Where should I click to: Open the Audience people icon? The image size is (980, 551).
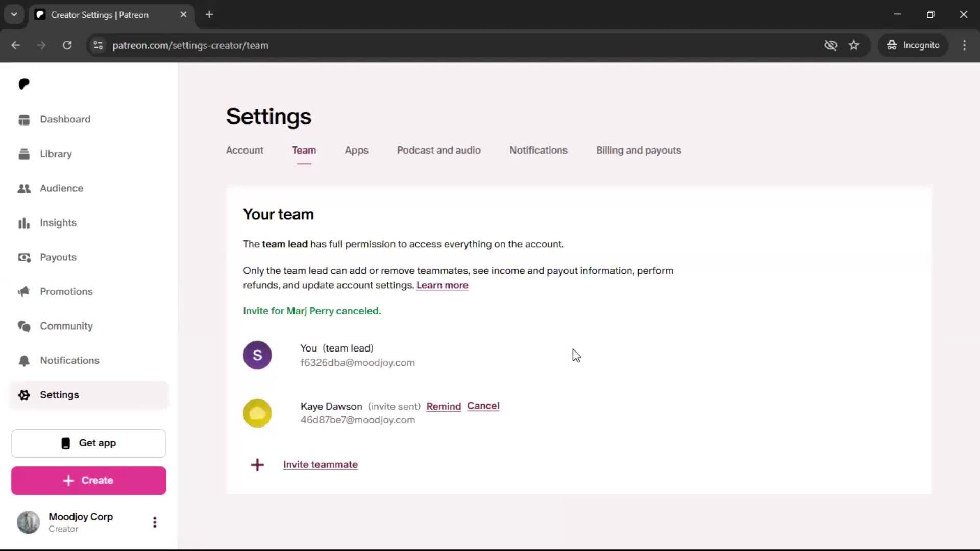point(24,188)
